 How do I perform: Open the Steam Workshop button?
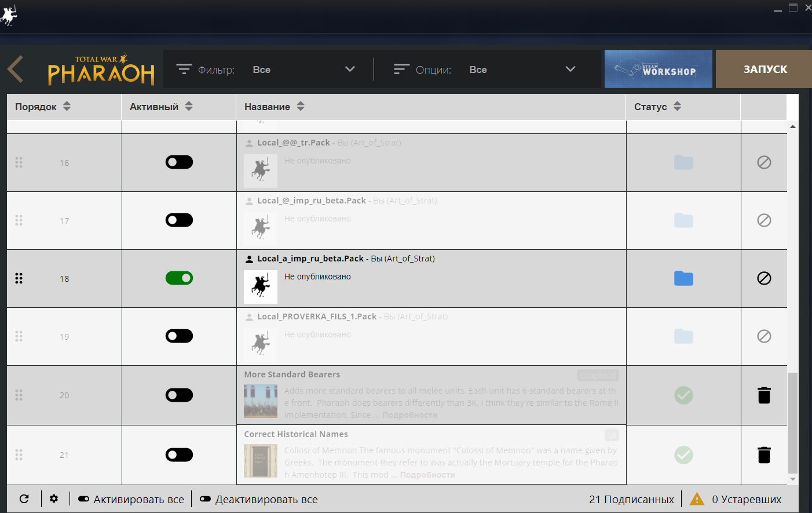[x=658, y=70]
